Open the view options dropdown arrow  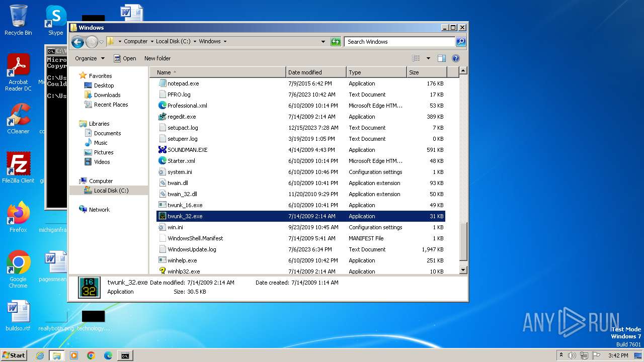(428, 58)
